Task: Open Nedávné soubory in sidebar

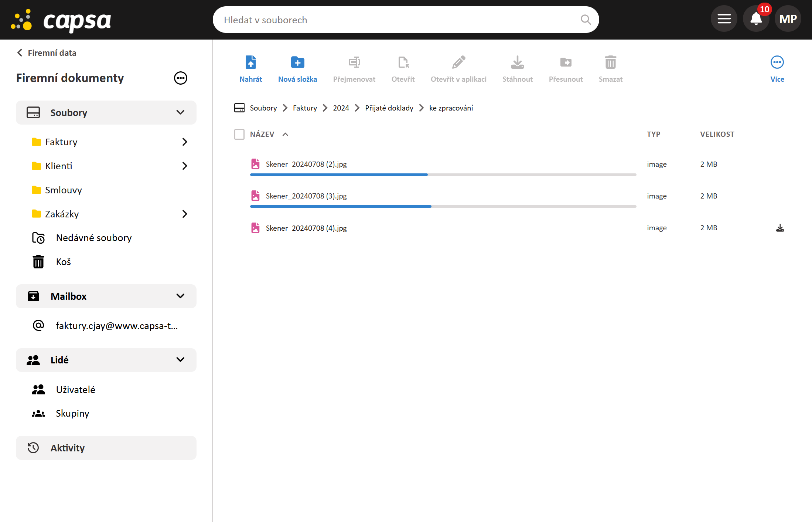Action: (93, 238)
